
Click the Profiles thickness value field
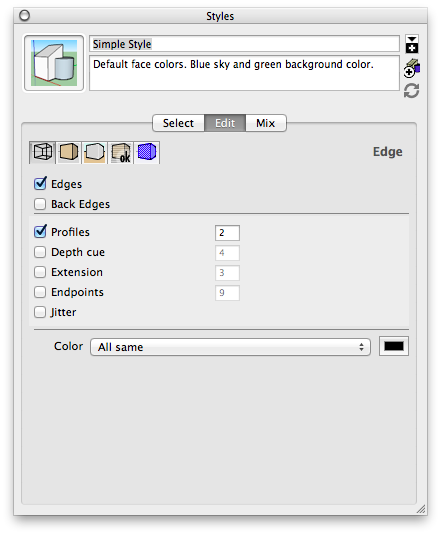pos(227,233)
